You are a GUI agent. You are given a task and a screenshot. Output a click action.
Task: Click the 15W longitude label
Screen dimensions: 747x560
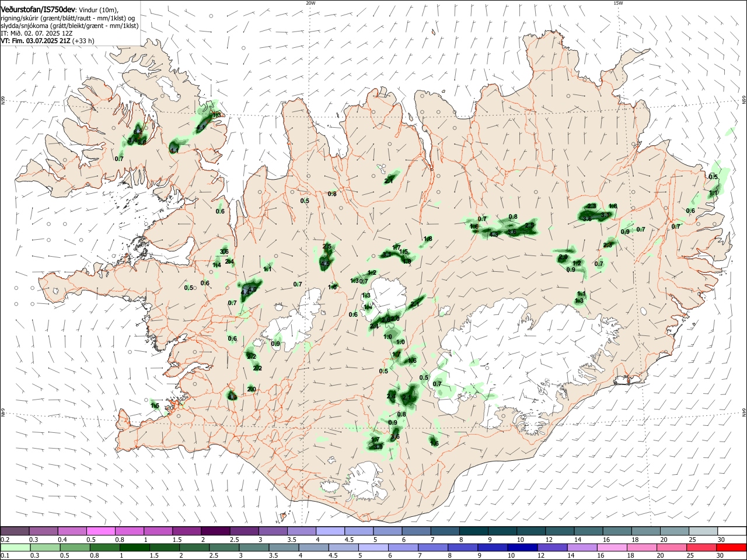click(x=618, y=3)
